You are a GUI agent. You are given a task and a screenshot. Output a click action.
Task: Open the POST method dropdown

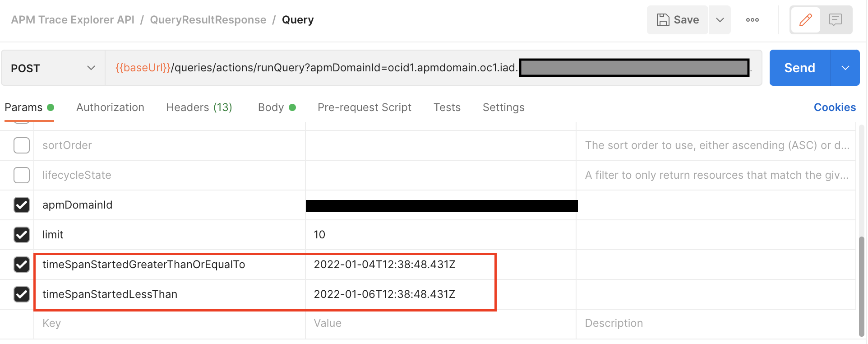click(53, 68)
